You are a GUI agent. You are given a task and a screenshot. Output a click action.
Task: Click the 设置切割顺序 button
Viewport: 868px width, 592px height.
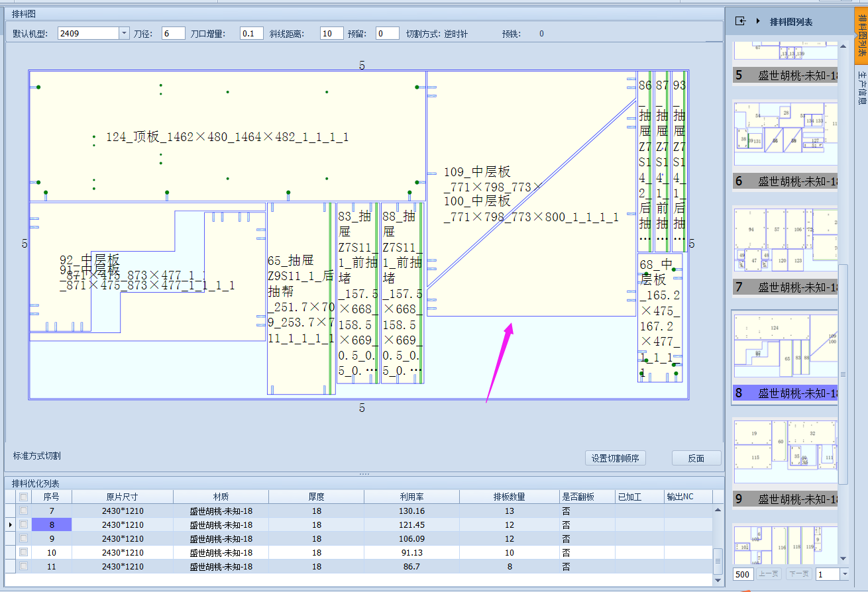pyautogui.click(x=616, y=458)
